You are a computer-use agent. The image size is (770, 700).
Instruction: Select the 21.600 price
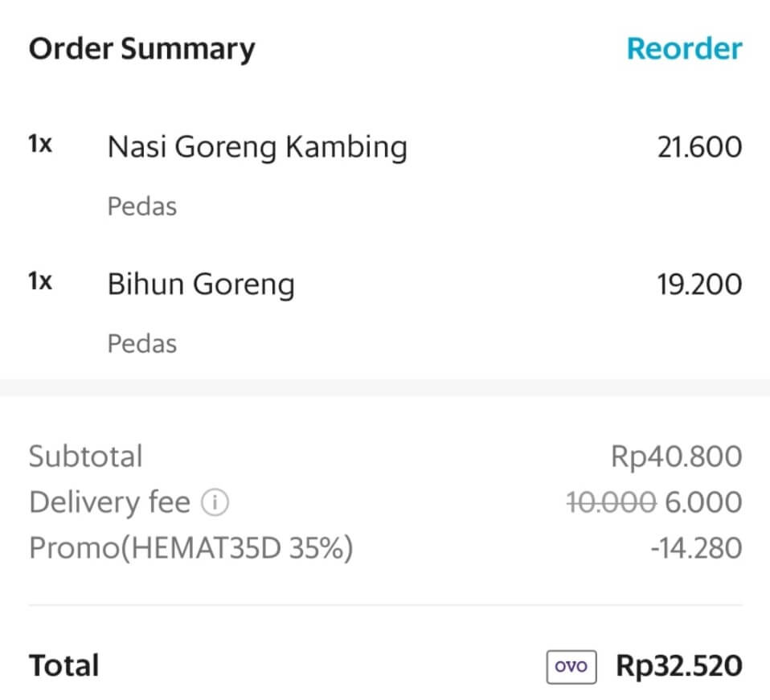699,147
